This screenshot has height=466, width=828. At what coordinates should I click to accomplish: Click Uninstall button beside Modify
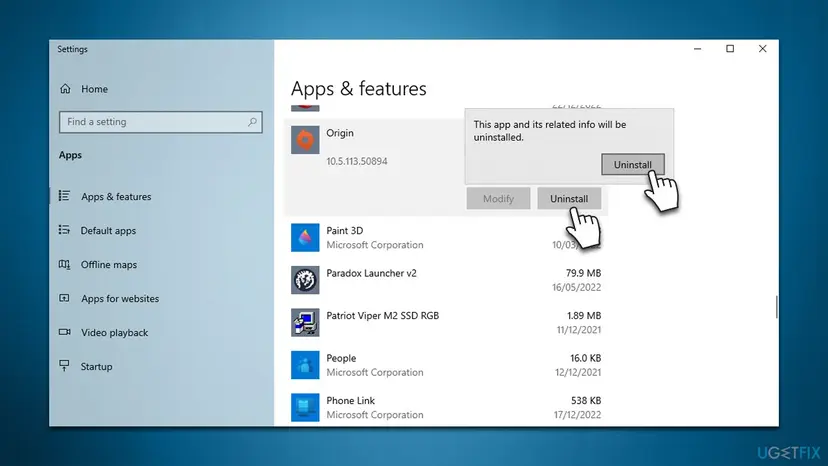(569, 199)
